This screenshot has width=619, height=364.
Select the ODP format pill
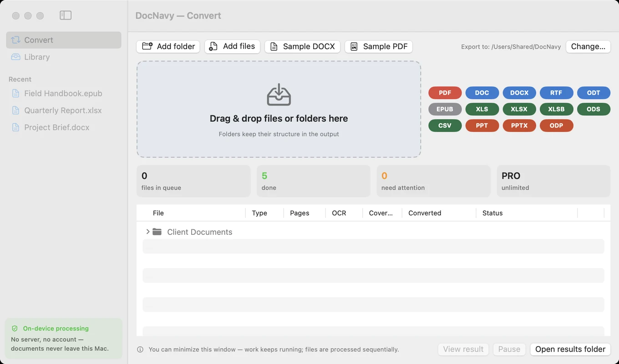click(x=556, y=126)
